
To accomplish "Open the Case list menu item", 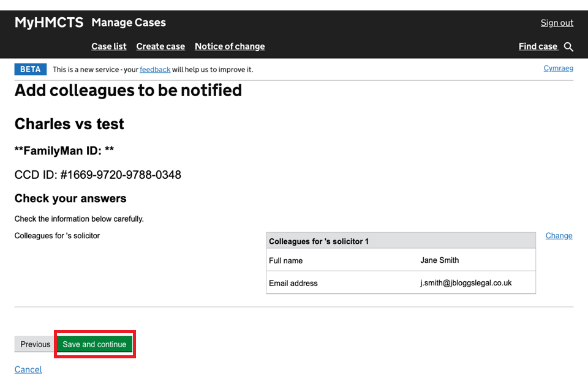I will [109, 47].
